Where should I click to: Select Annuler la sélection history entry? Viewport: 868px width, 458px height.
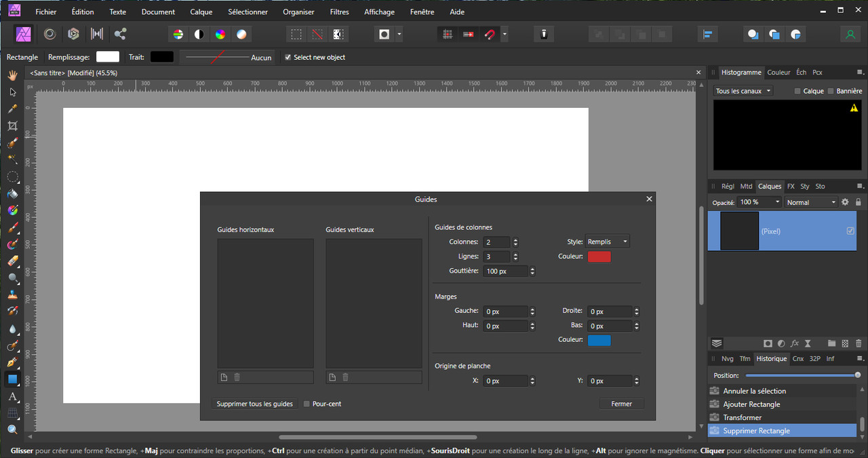coord(782,391)
